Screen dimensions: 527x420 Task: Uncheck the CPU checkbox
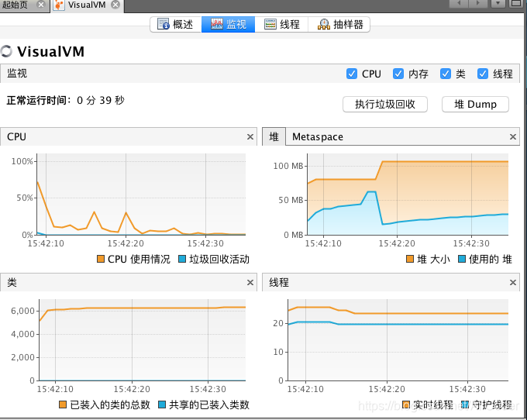pyautogui.click(x=352, y=74)
